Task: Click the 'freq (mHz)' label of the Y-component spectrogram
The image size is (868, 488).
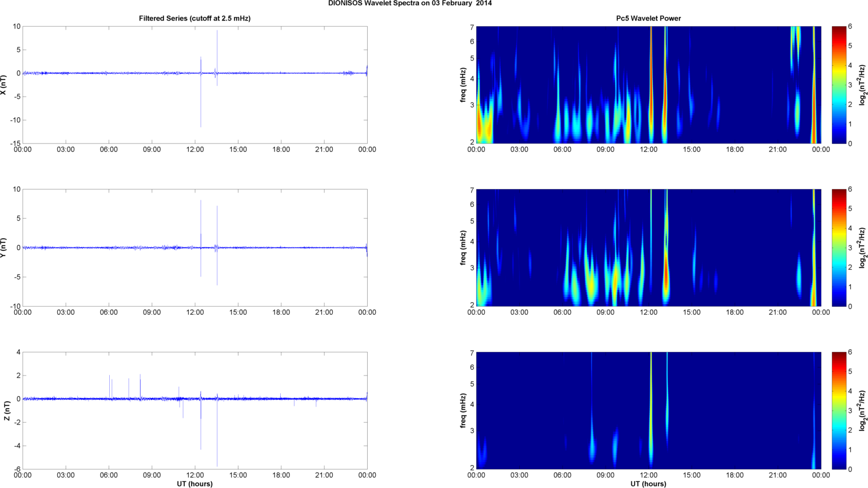Action: click(463, 247)
